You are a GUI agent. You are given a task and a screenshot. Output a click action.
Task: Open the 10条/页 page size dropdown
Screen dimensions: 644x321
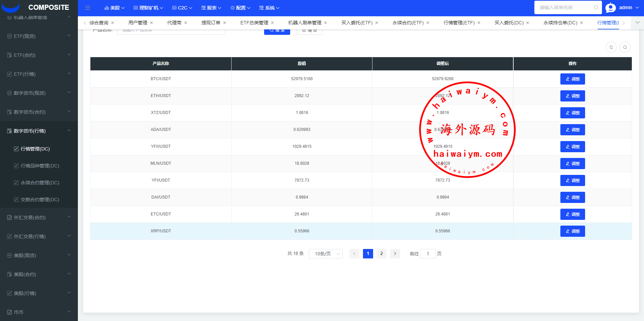click(325, 254)
